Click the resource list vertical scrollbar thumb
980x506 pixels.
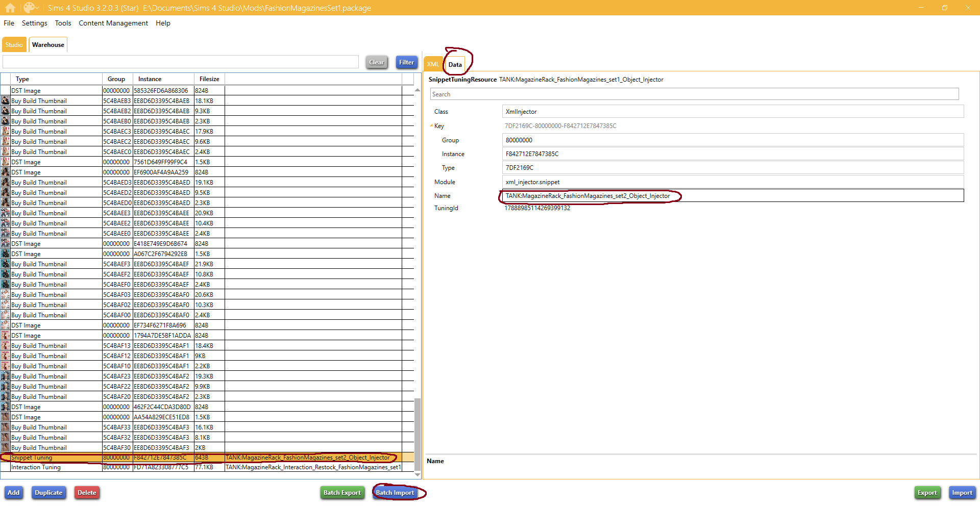tap(418, 435)
